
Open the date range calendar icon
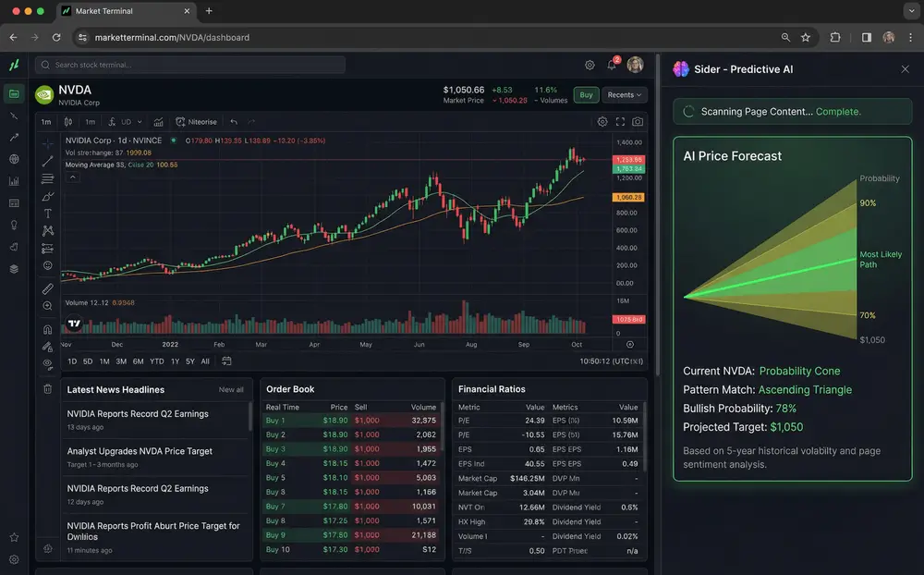pos(226,361)
